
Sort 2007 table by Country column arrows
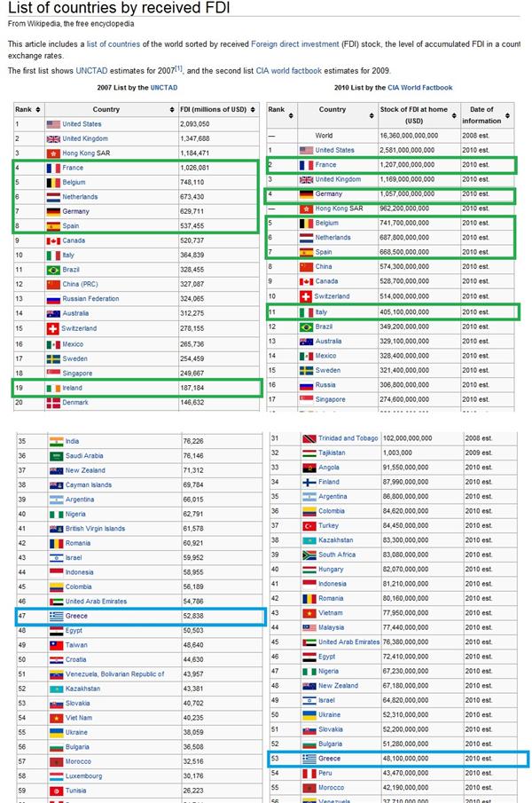click(172, 110)
